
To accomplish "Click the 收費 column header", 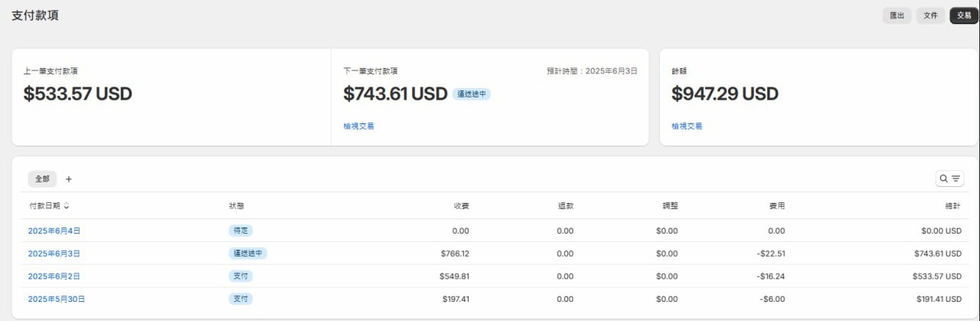I will pos(461,206).
